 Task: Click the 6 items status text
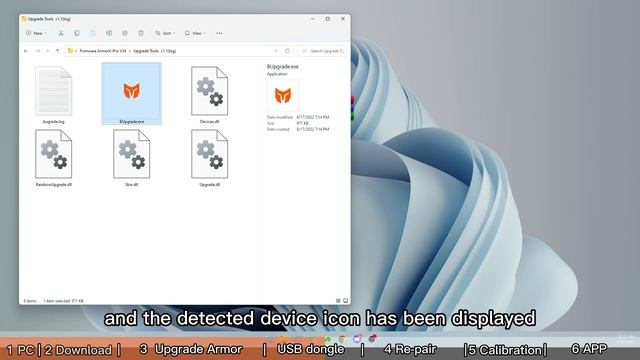30,301
